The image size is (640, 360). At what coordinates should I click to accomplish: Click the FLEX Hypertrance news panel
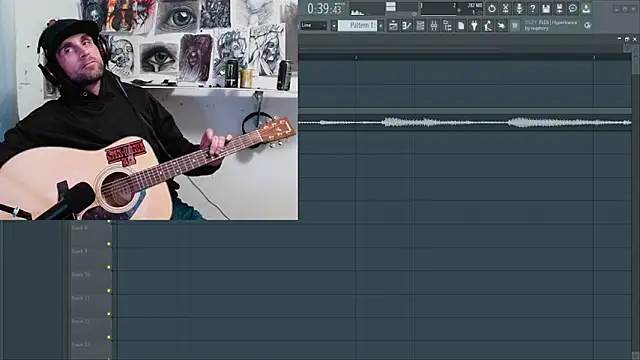click(x=552, y=25)
